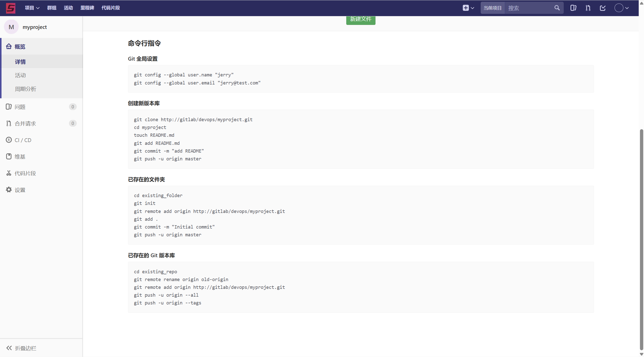Click the collapse sidebar double-chevron icon
Viewport: 644px width, 357px height.
pyautogui.click(x=9, y=348)
